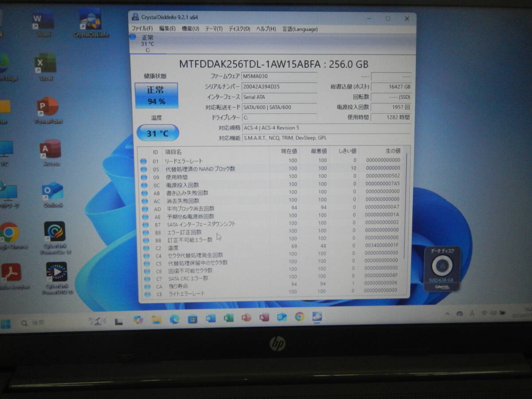The height and width of the screenshot is (399, 532).
Task: Launch Word from the taskbar
Action: click(211, 318)
